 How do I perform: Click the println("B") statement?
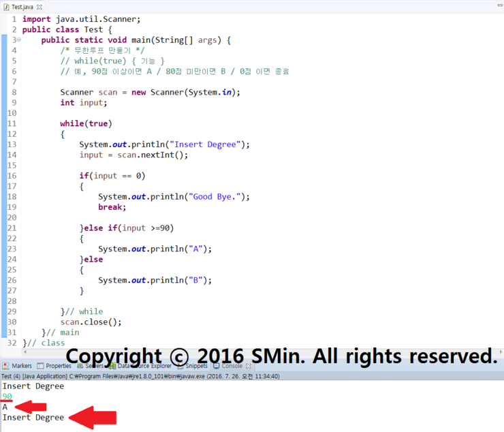(x=155, y=280)
